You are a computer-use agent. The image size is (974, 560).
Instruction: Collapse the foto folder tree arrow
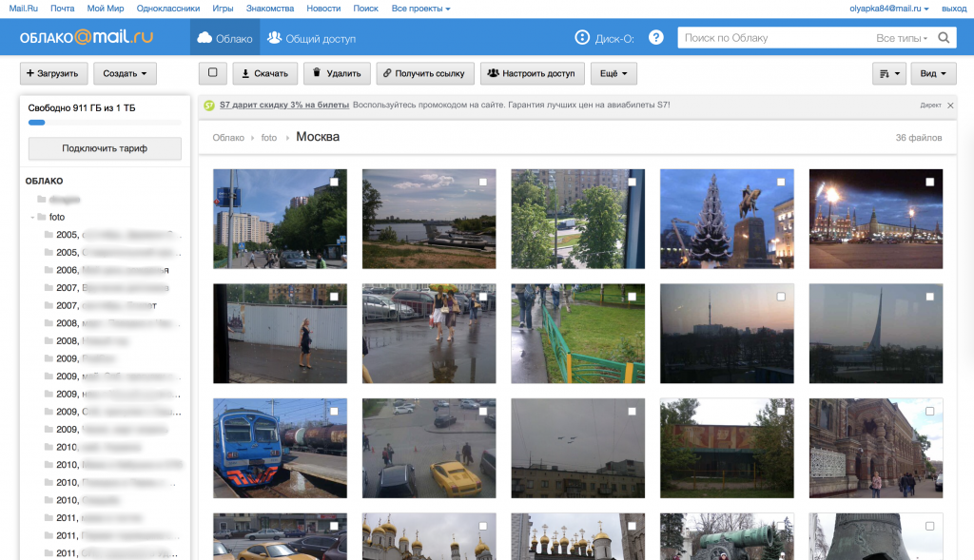pyautogui.click(x=32, y=217)
